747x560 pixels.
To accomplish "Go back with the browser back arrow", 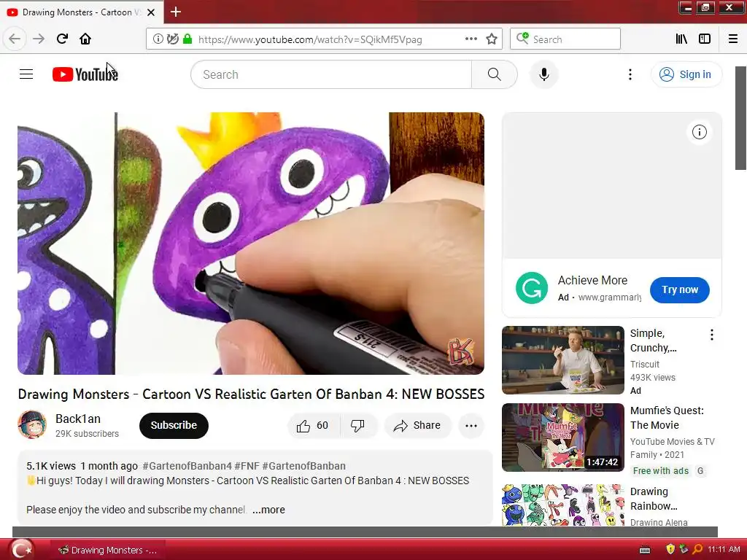I will 15,39.
